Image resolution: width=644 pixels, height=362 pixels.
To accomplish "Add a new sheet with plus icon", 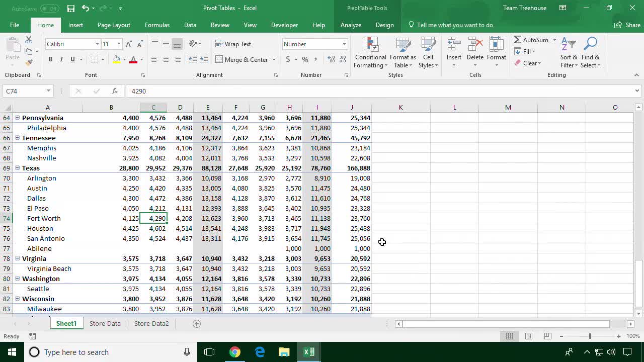I will pos(197,323).
